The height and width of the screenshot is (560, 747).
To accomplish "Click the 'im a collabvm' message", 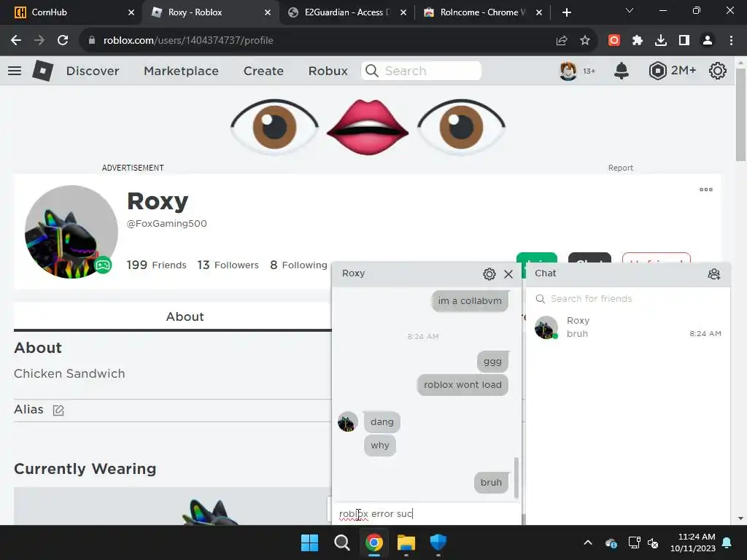I will pyautogui.click(x=470, y=301).
